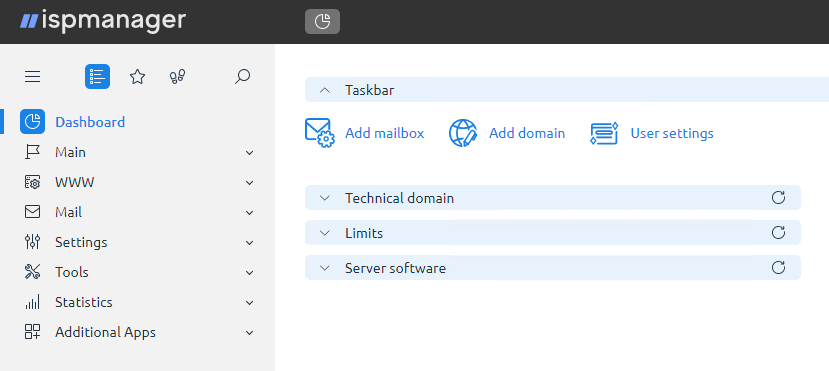The height and width of the screenshot is (371, 829).
Task: Refresh the Server software panel
Action: pos(778,267)
